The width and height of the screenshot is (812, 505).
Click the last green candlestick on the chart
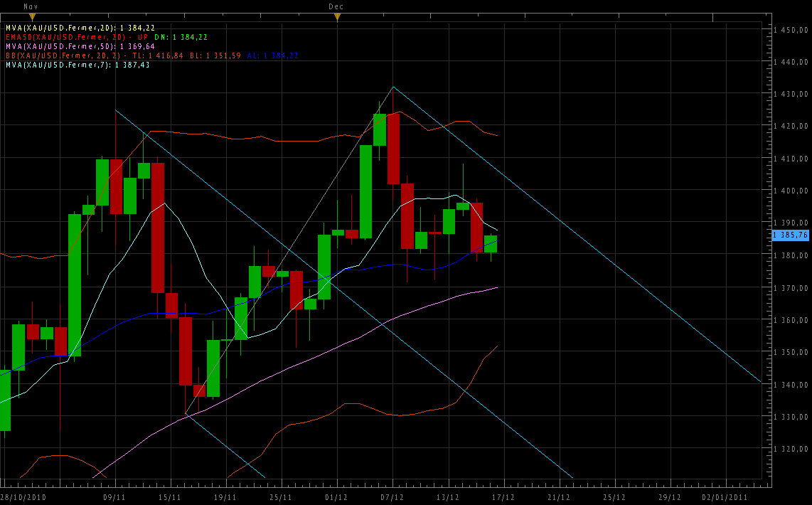click(x=491, y=244)
